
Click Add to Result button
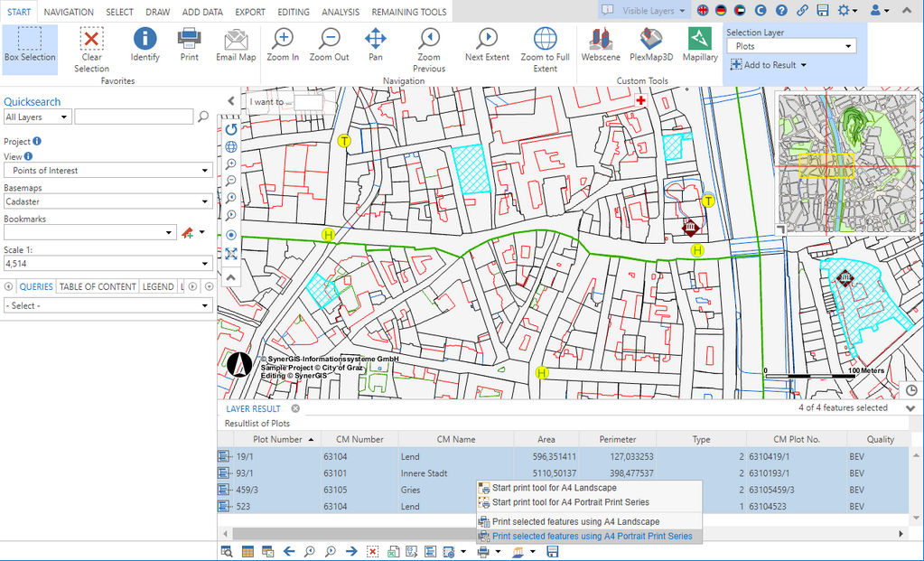[768, 65]
